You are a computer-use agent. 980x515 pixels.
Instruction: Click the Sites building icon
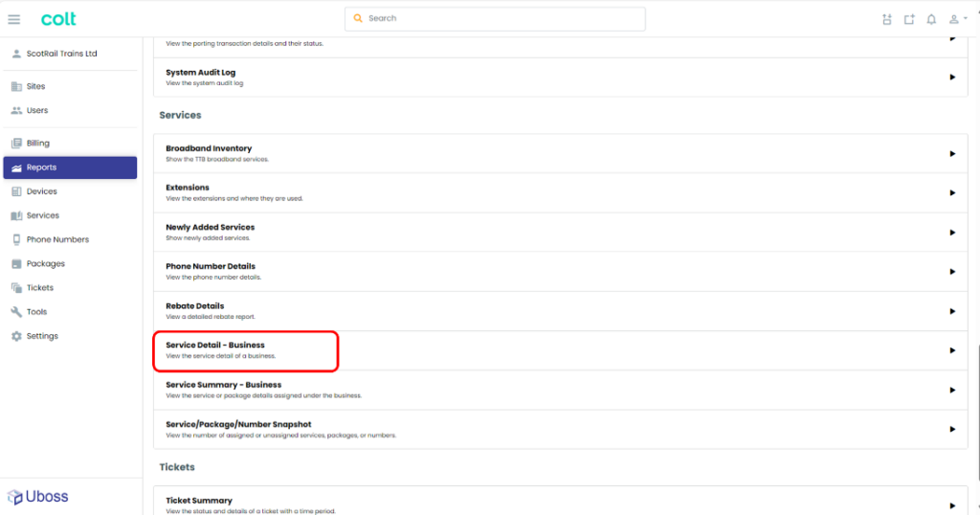(16, 86)
